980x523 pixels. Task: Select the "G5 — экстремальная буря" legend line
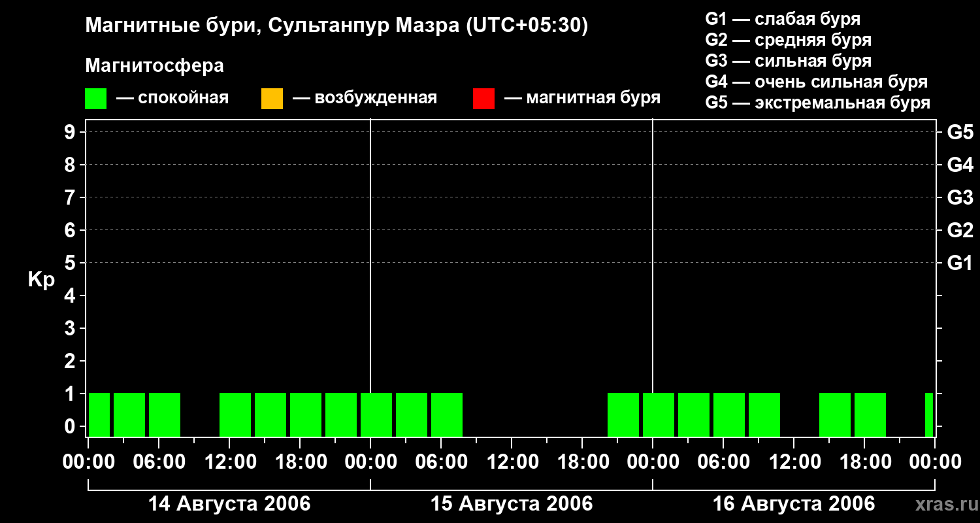(x=817, y=103)
